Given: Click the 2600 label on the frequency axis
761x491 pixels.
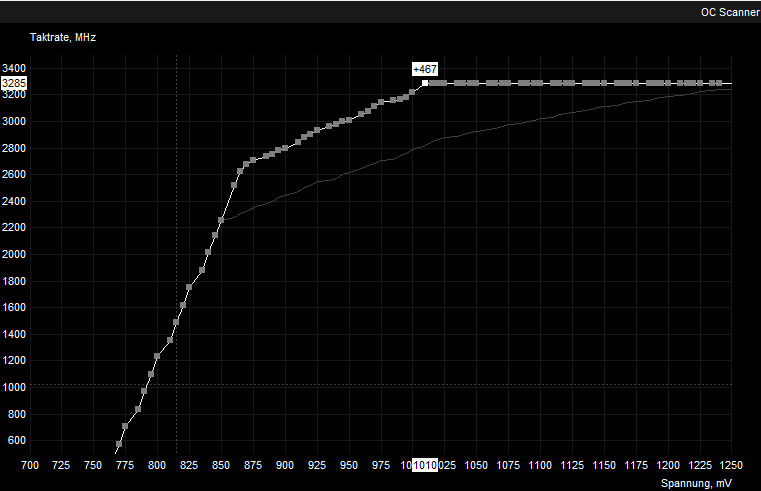Looking at the screenshot, I should pos(14,174).
